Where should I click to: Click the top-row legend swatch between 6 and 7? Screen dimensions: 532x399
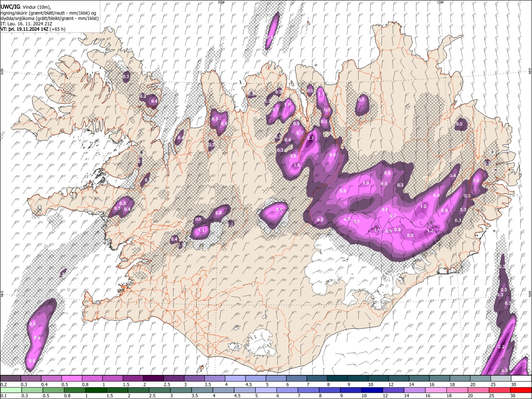(296, 379)
